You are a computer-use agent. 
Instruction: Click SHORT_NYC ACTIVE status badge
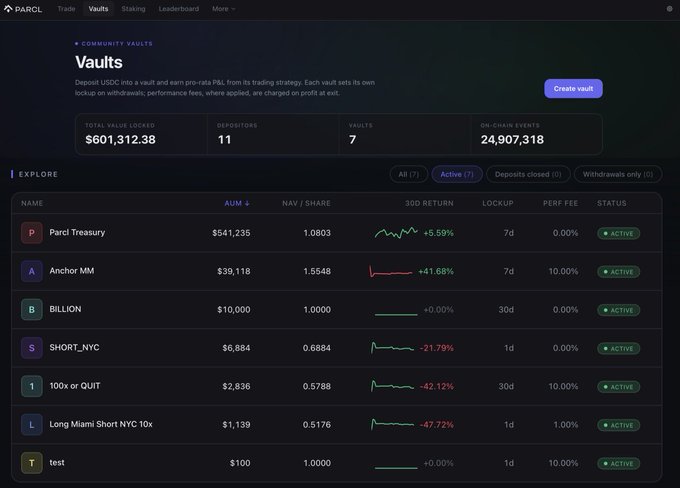(618, 348)
